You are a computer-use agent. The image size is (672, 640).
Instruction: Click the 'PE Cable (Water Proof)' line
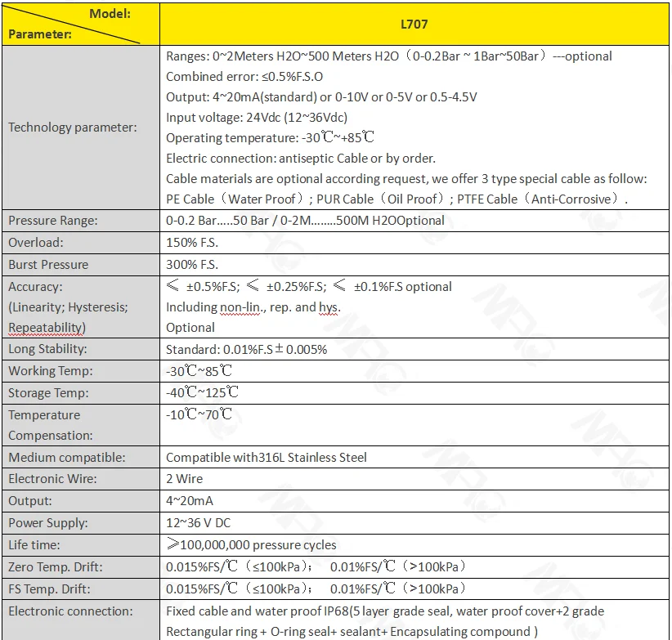(x=396, y=199)
